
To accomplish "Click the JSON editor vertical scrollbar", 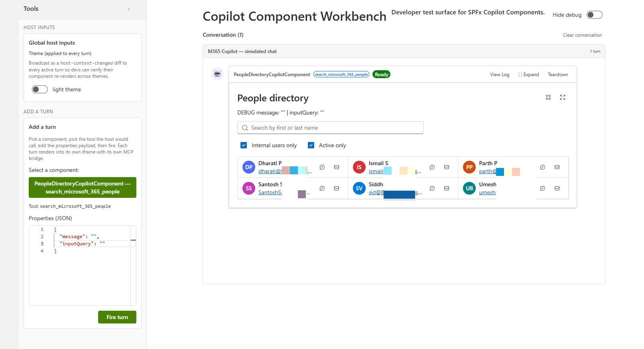I will point(133,266).
